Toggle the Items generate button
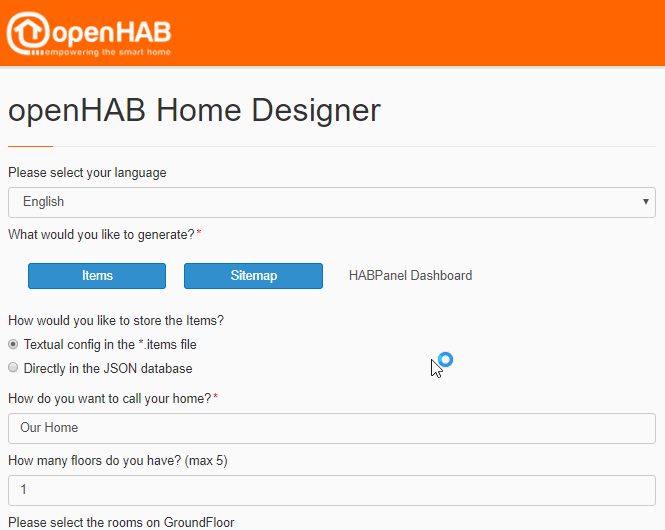This screenshot has width=665, height=530. pos(97,276)
